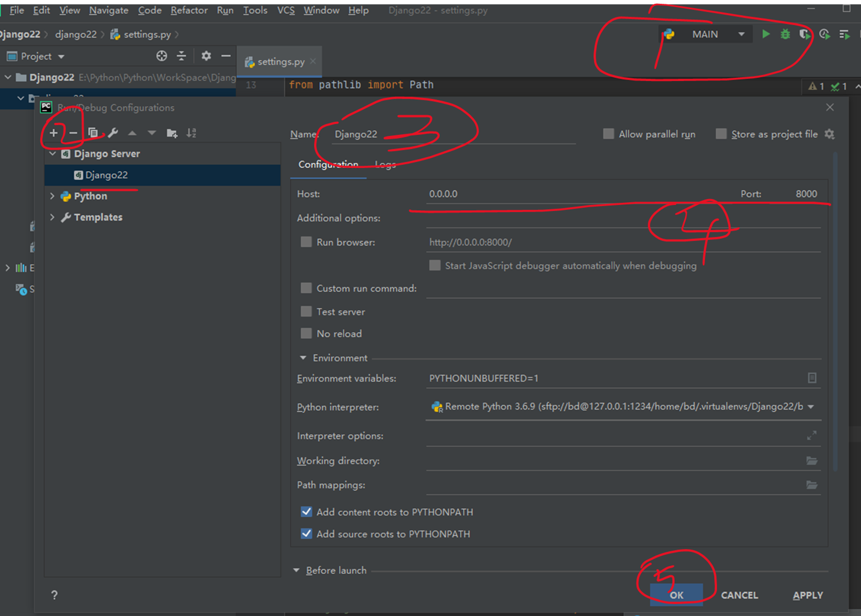Expand the Templates node
Screen dimensions: 861x616
53,217
